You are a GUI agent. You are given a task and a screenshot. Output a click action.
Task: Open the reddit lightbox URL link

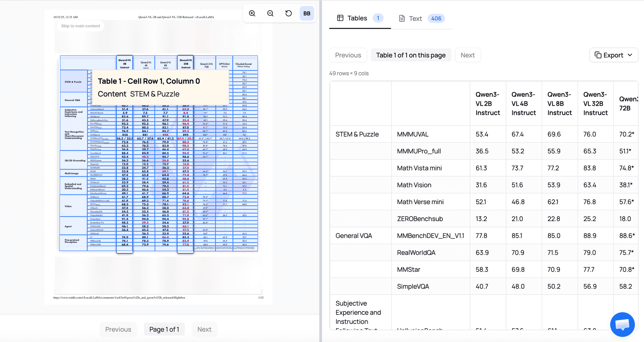click(x=119, y=297)
